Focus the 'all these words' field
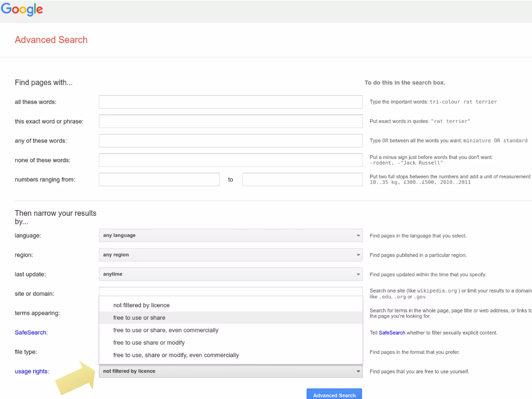Viewport: 532px width, 399px height. tap(230, 102)
